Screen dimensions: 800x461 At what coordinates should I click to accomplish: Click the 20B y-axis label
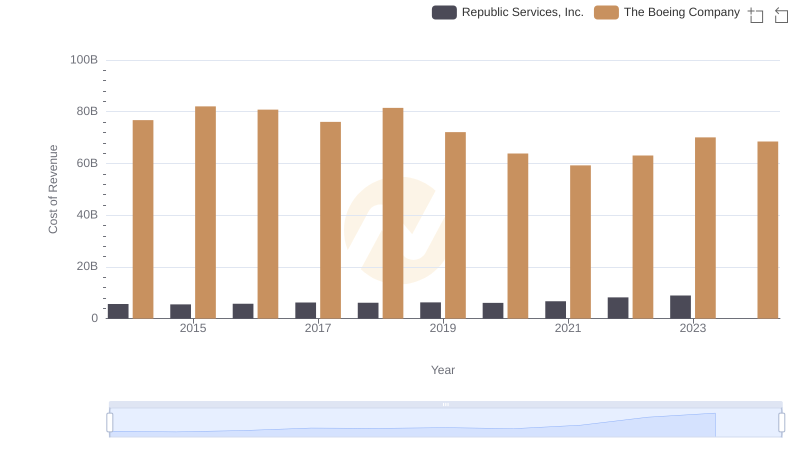[87, 266]
